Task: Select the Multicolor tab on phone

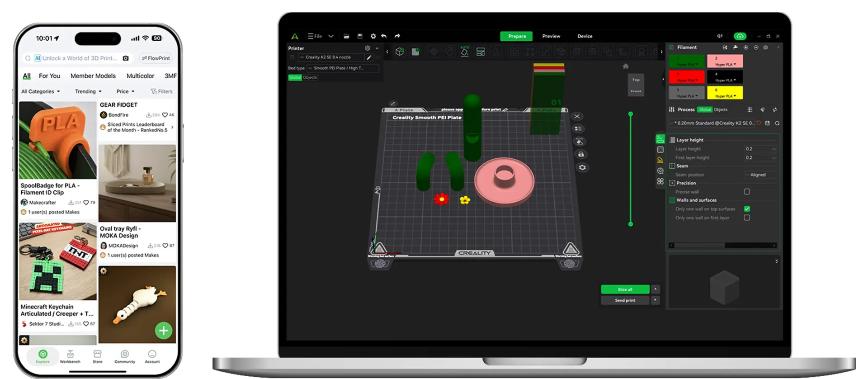Action: pyautogui.click(x=140, y=76)
